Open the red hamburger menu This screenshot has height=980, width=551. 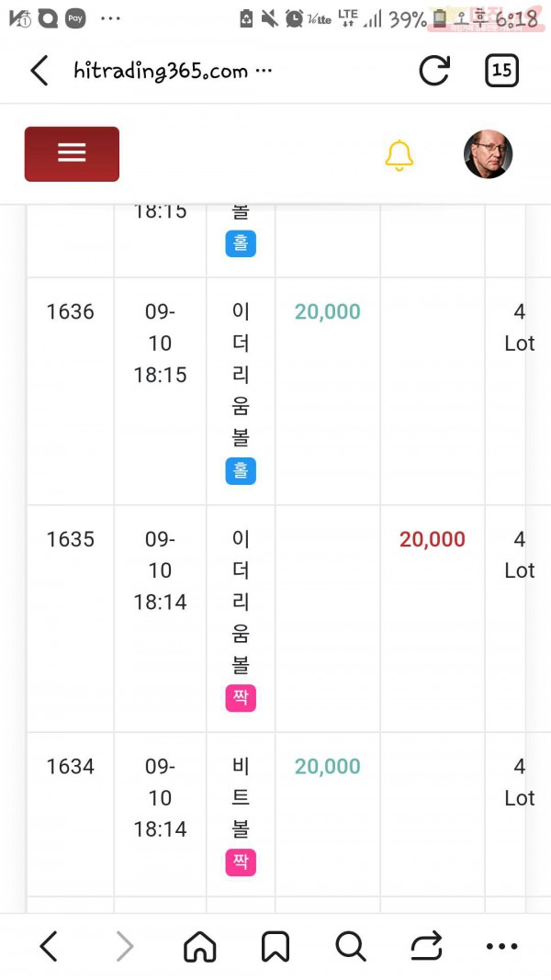click(x=72, y=153)
